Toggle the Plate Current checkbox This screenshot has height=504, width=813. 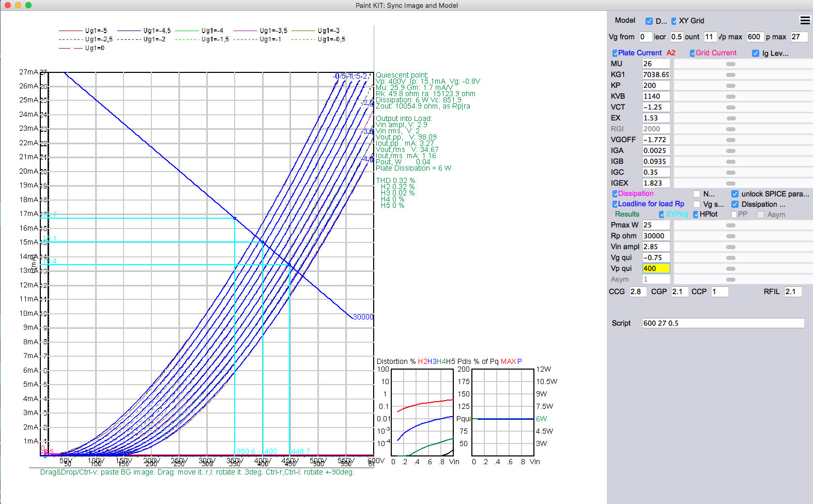click(615, 53)
